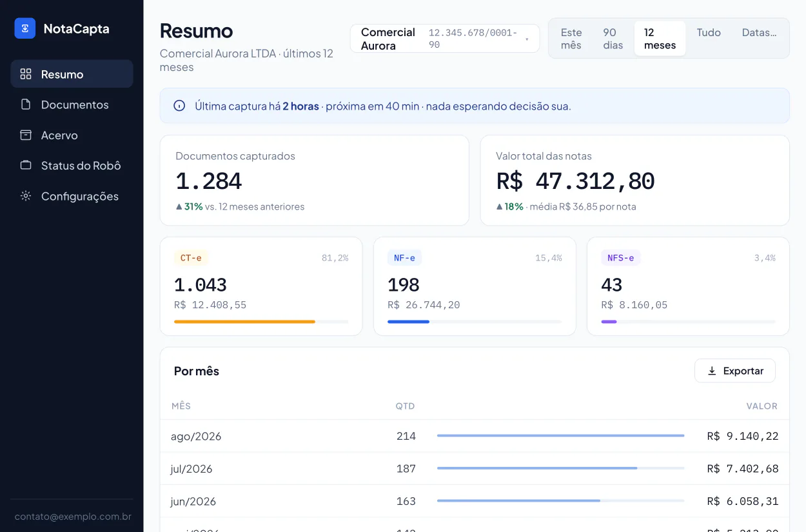Click the ago/2026 quantity bar
The width and height of the screenshot is (806, 532).
point(560,436)
